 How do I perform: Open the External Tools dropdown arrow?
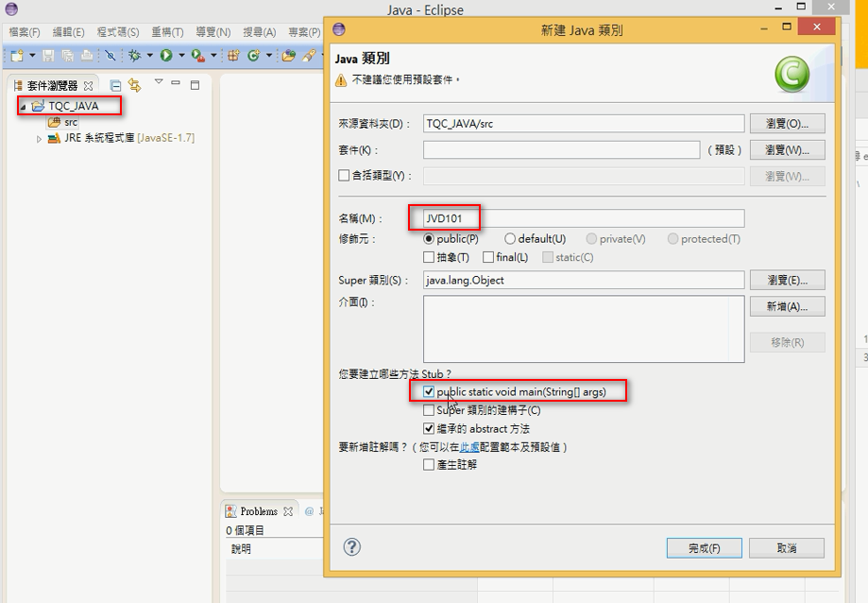click(x=213, y=56)
